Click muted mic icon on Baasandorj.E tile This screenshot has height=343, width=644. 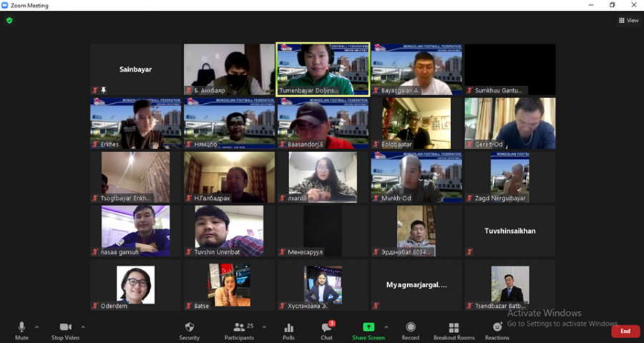click(283, 144)
